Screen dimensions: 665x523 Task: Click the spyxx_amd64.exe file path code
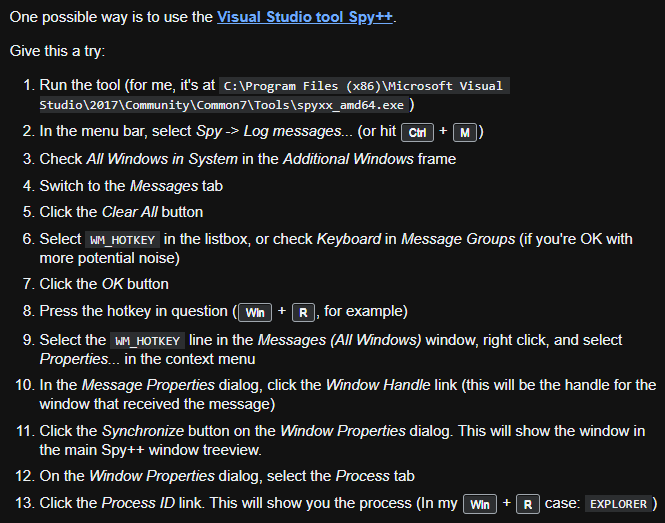click(274, 95)
